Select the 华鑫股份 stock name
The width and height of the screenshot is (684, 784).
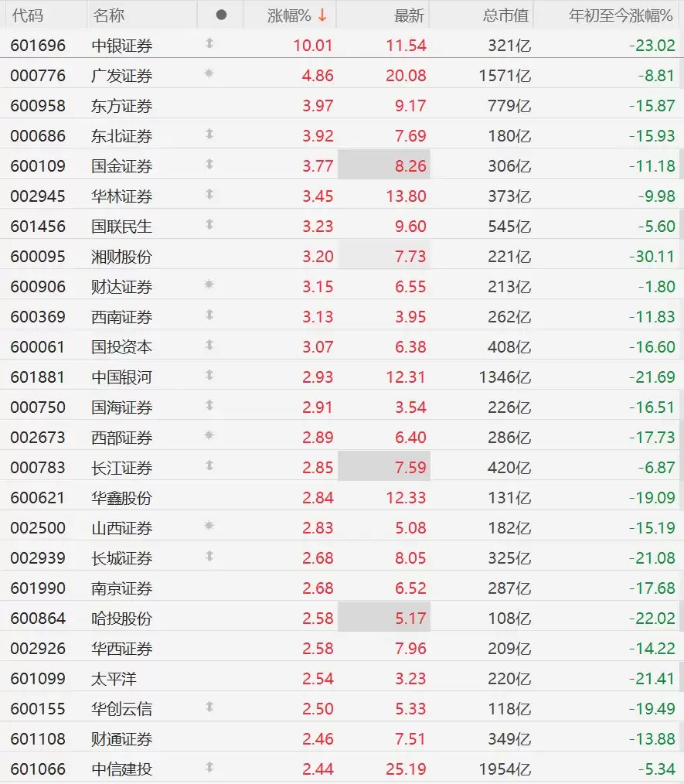point(122,498)
